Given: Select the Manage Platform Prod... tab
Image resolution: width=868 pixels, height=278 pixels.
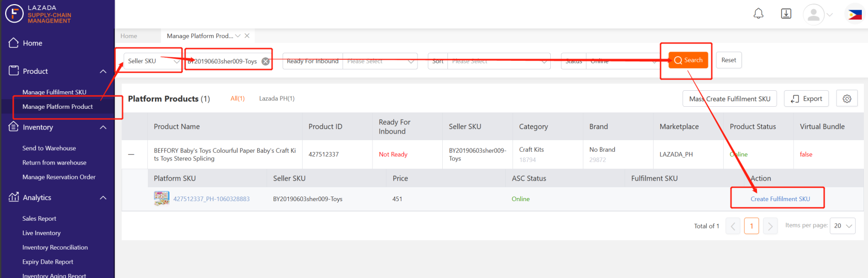Looking at the screenshot, I should 199,36.
